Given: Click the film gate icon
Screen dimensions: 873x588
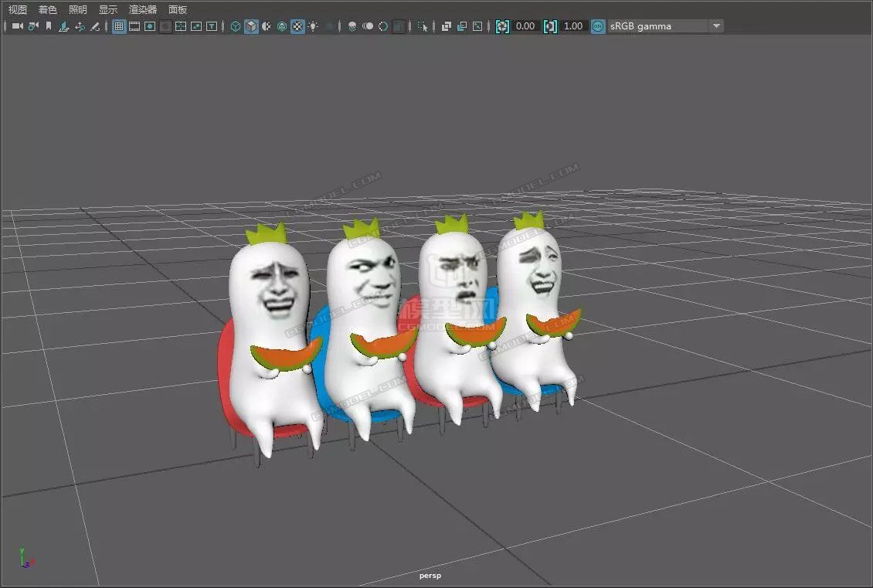Looking at the screenshot, I should 134,26.
